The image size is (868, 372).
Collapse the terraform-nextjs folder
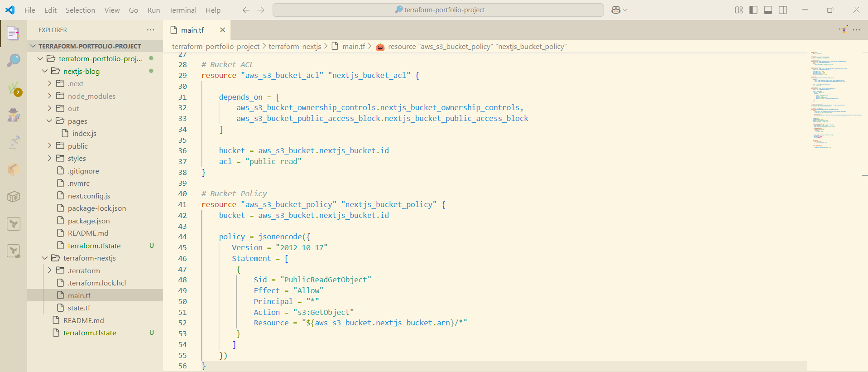[x=45, y=258]
